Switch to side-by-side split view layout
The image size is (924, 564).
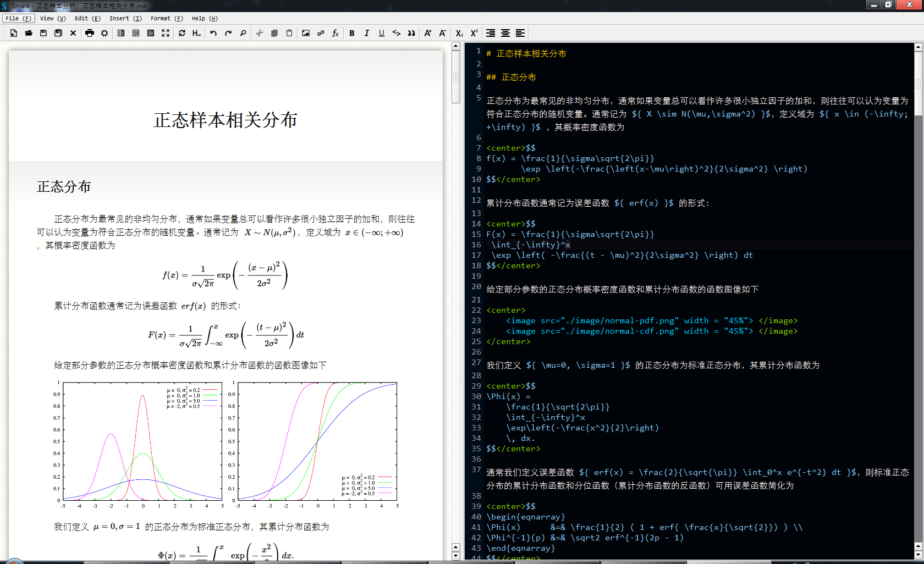pyautogui.click(x=121, y=33)
